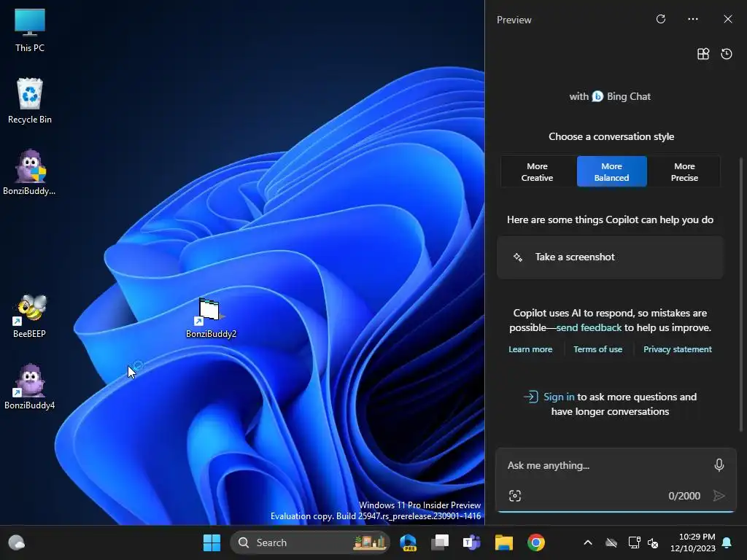747x560 pixels.
Task: Click the network display tray icon
Action: [x=634, y=542]
